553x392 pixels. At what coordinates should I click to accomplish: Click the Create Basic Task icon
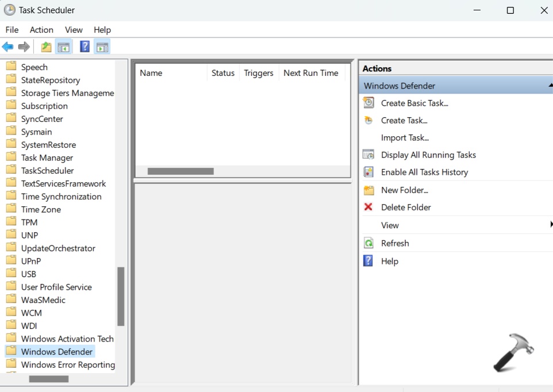pos(368,103)
